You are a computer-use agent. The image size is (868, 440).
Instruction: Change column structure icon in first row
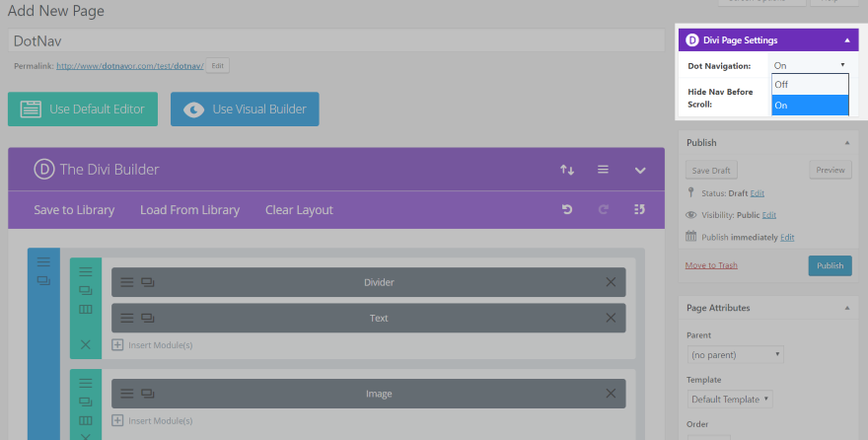tap(85, 310)
